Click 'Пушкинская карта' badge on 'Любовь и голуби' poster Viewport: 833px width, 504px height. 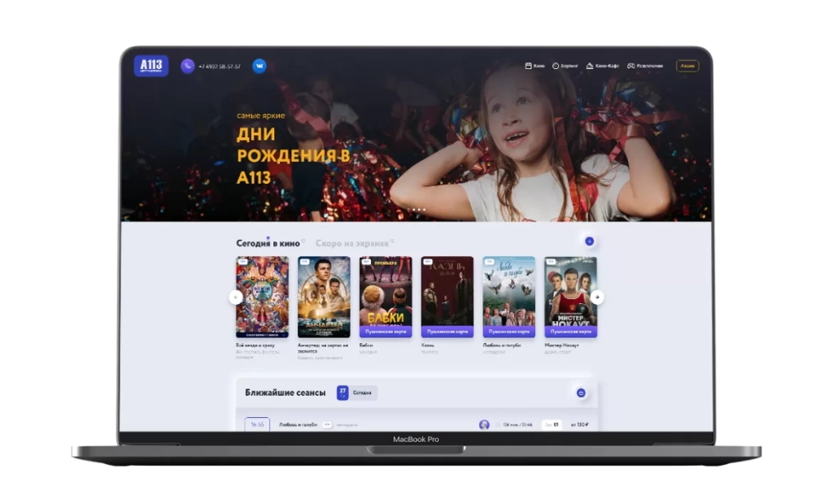pos(509,332)
